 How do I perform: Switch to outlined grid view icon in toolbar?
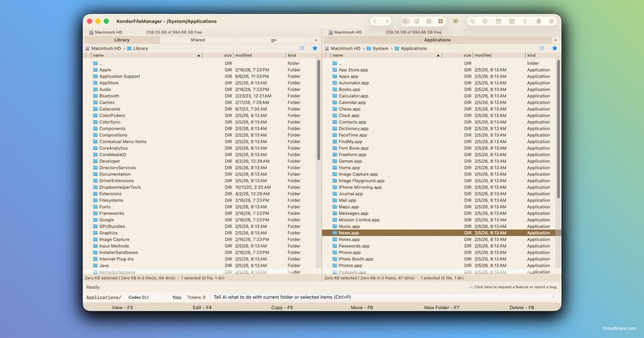(429, 21)
